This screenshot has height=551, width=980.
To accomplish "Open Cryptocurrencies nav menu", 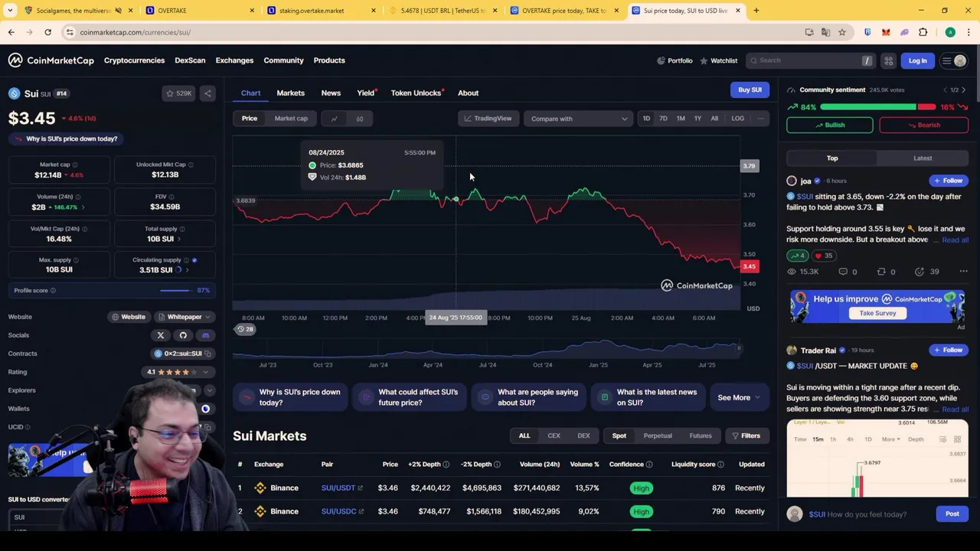I will (134, 60).
